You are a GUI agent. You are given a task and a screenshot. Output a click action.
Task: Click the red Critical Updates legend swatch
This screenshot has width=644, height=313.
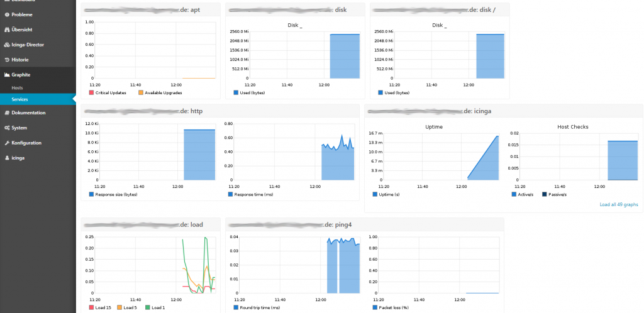pos(91,92)
